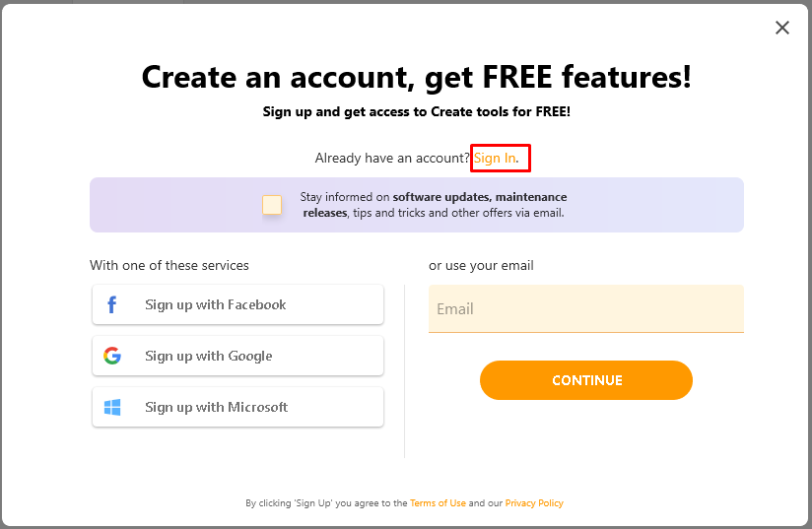This screenshot has height=529, width=812.
Task: Click the "By clicking 'Sign Up'" footer text
Action: coord(326,503)
